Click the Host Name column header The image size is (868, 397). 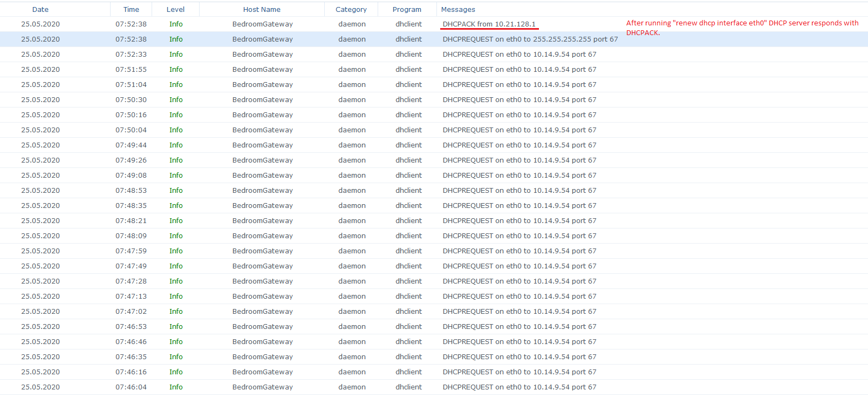[262, 9]
